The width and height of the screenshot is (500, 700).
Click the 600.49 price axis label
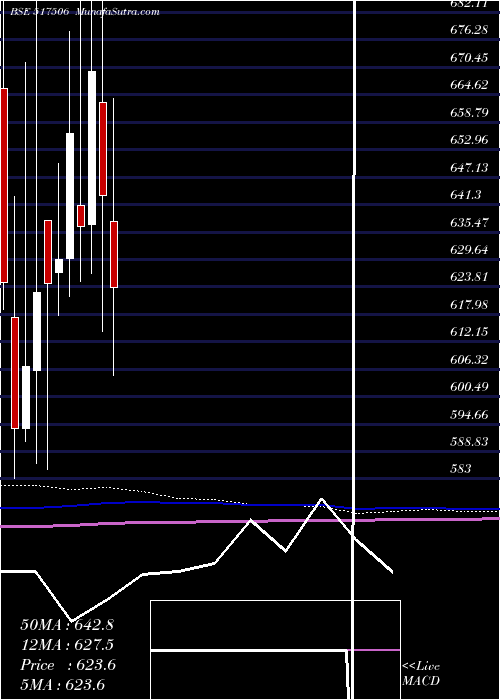tap(469, 387)
